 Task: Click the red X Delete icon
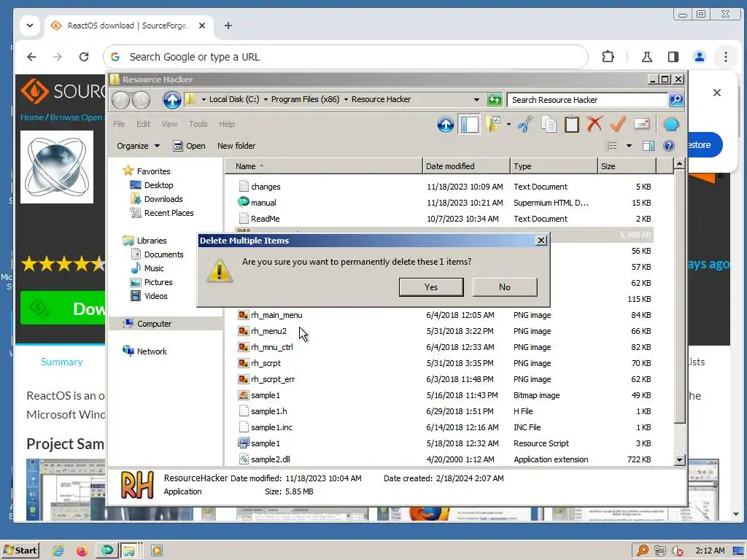[595, 125]
